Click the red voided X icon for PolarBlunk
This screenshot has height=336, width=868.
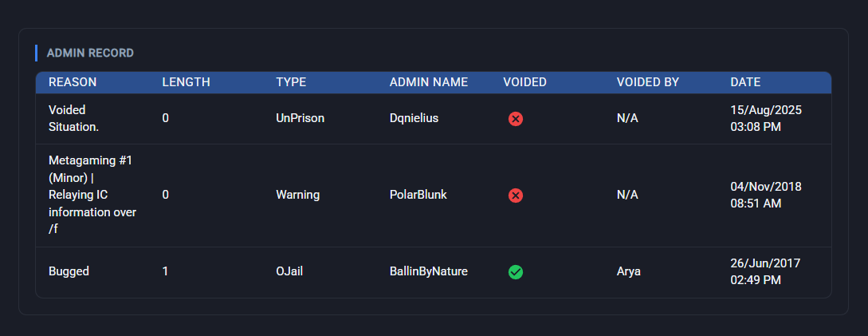[516, 196]
